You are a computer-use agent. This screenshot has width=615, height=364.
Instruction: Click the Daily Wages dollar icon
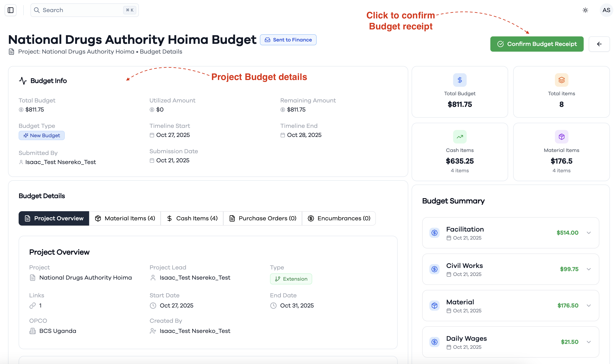(x=434, y=342)
